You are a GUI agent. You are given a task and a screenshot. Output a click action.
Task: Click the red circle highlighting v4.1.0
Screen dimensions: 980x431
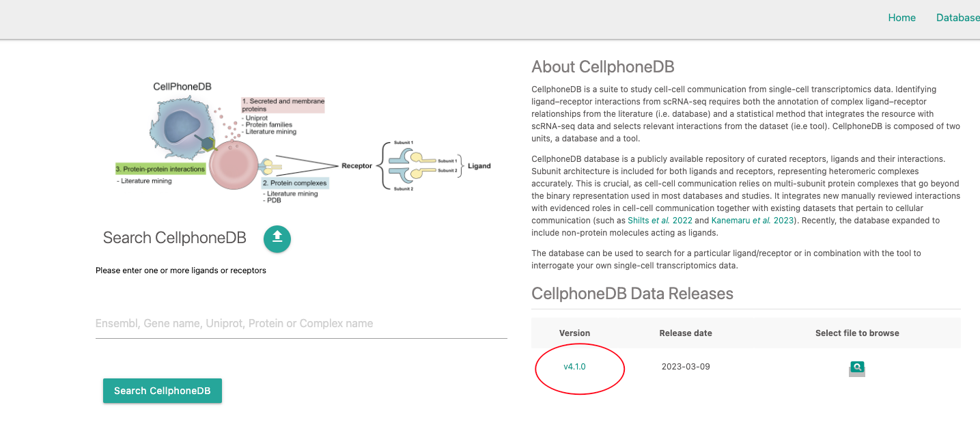pos(580,369)
